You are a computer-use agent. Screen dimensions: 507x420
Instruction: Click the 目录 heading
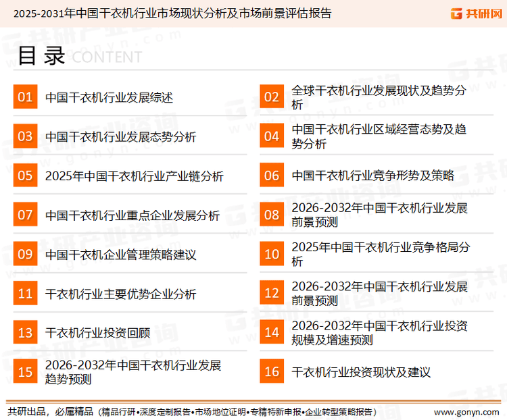[x=41, y=56]
